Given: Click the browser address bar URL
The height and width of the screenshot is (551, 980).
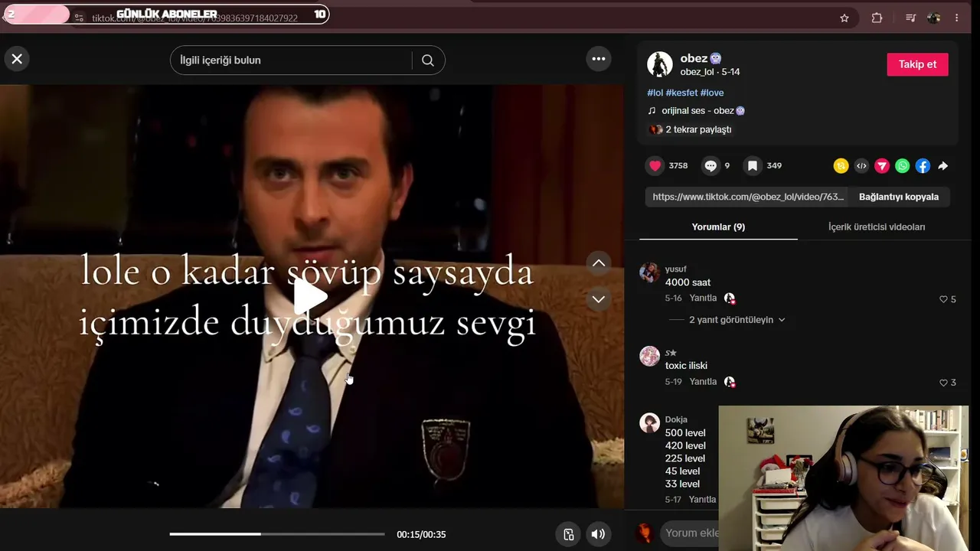Looking at the screenshot, I should tap(195, 18).
